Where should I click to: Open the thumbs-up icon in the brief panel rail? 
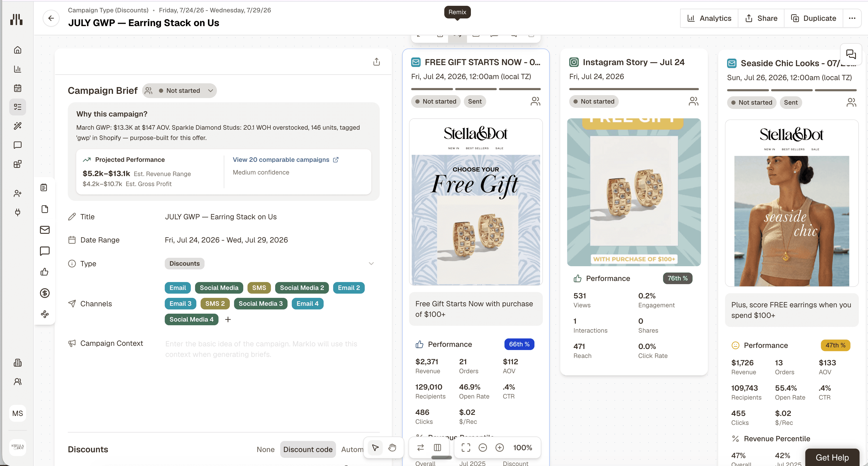(45, 271)
